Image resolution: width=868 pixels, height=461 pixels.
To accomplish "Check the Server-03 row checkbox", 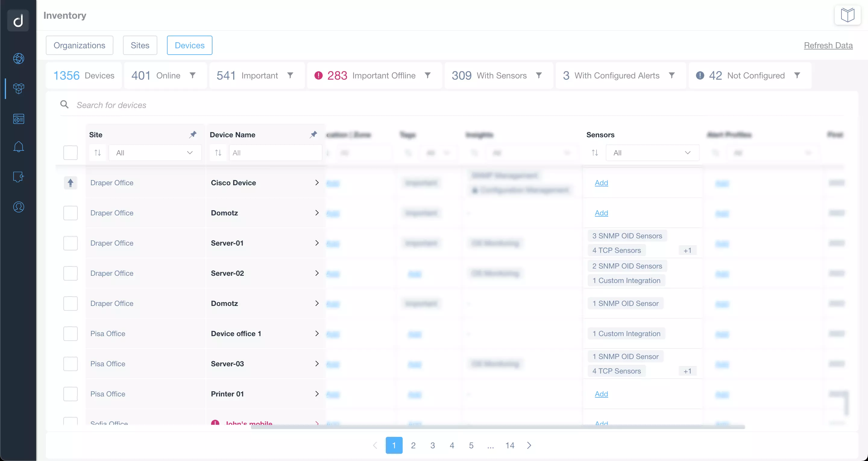I will pos(71,364).
